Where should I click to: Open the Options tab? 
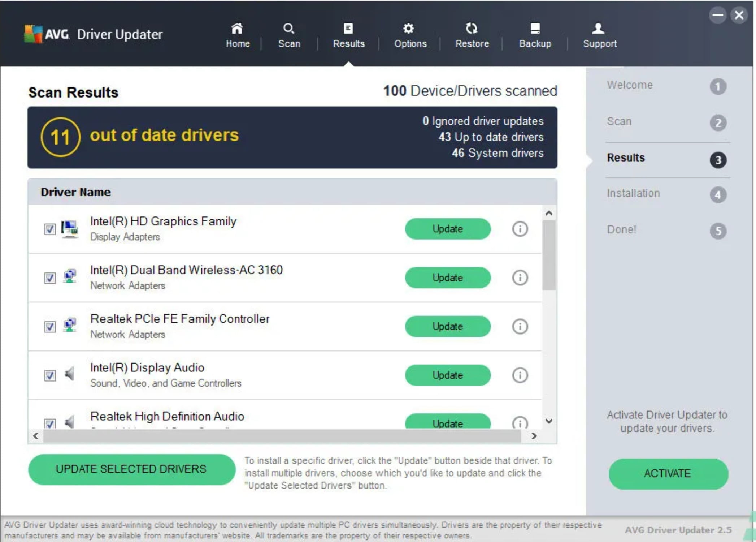point(410,35)
